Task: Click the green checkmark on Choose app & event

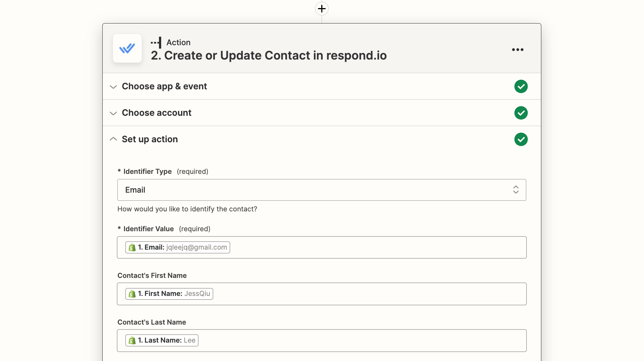Action: tap(521, 86)
